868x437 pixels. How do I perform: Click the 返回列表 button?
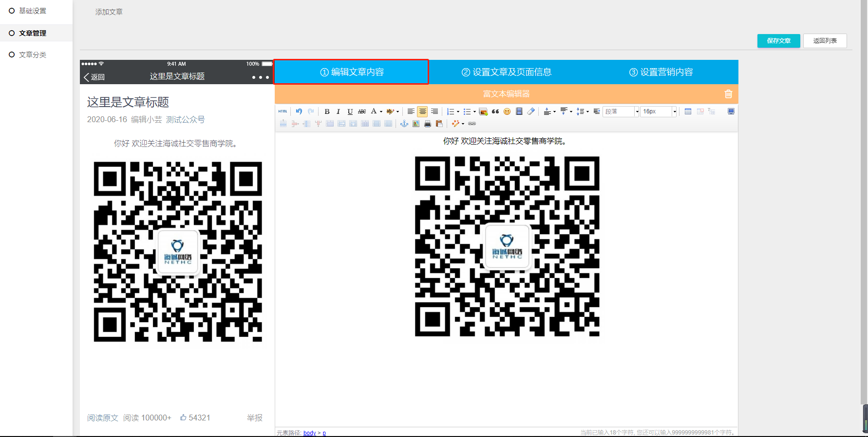825,41
